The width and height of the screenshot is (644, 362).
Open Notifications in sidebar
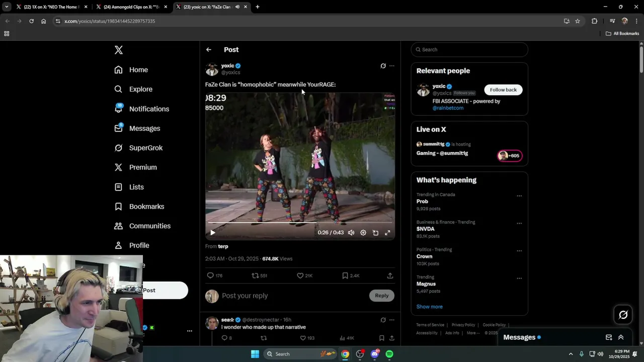pos(142,109)
